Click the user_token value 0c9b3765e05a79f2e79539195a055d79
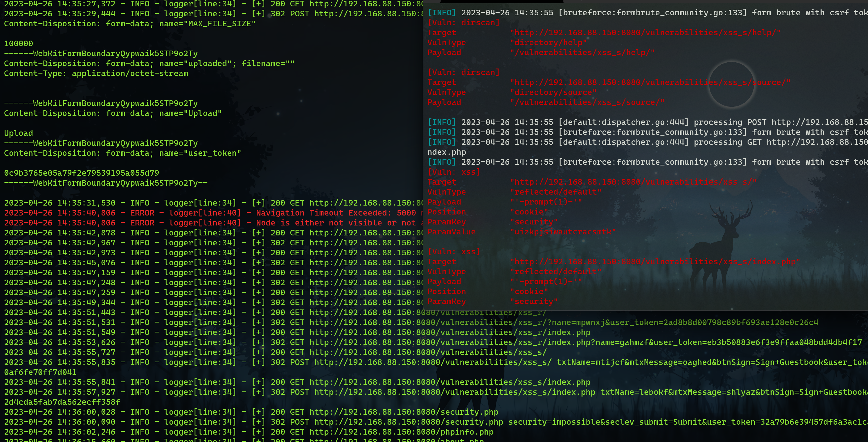 [x=82, y=173]
